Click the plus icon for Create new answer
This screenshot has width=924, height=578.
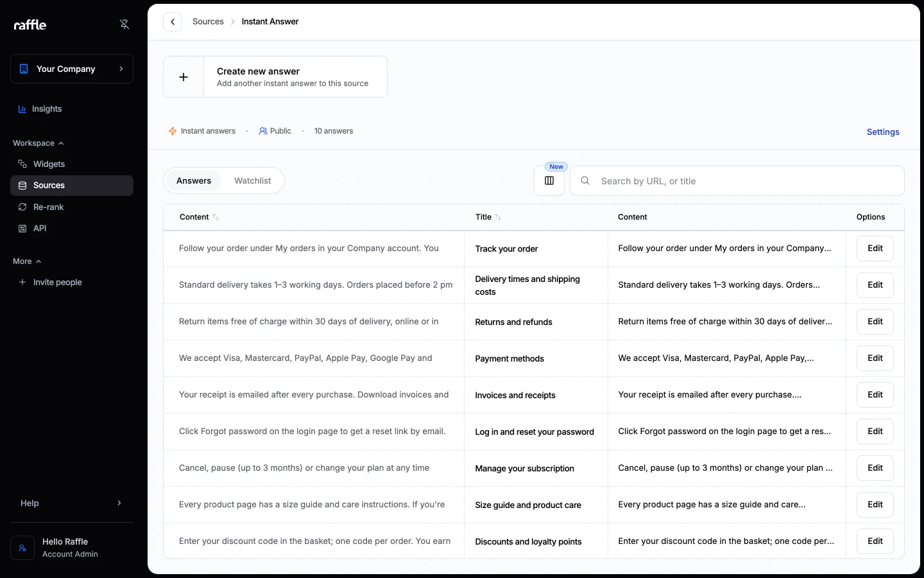coord(184,77)
